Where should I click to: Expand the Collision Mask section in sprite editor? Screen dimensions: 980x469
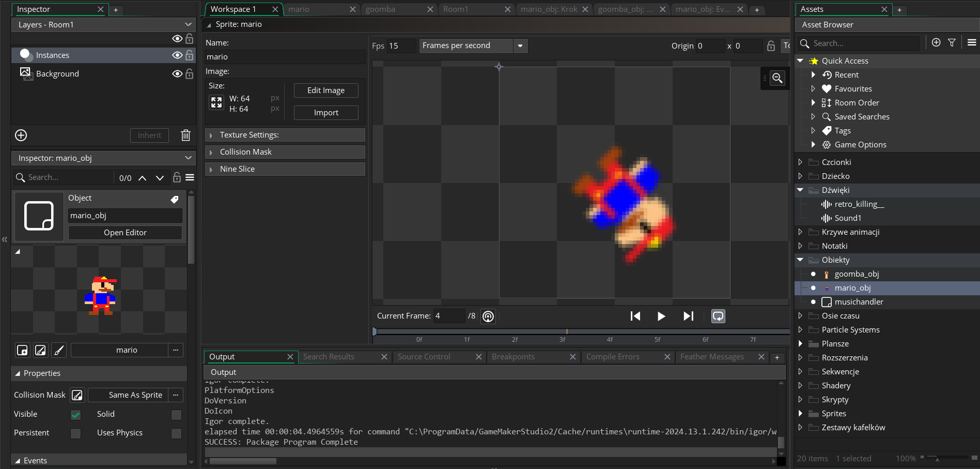click(x=285, y=152)
